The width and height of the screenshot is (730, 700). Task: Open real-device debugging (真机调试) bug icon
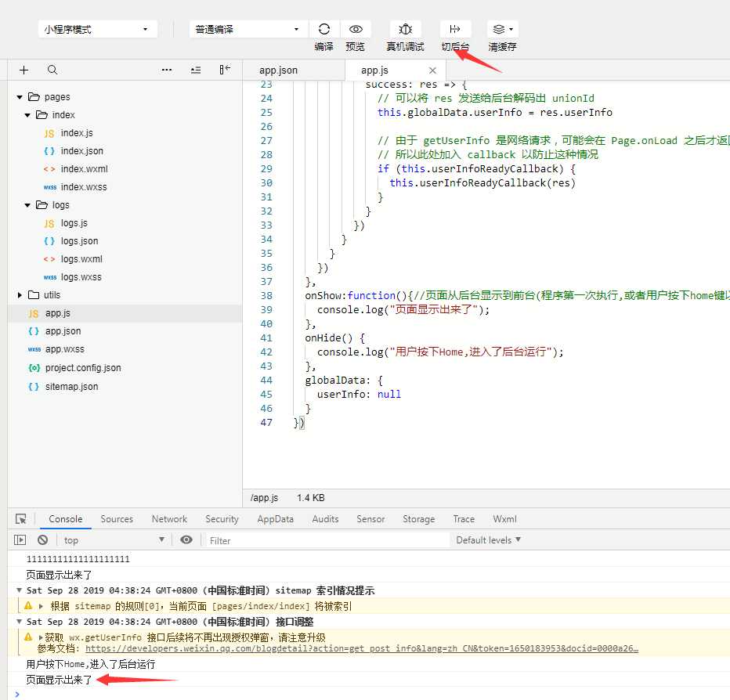[x=406, y=29]
